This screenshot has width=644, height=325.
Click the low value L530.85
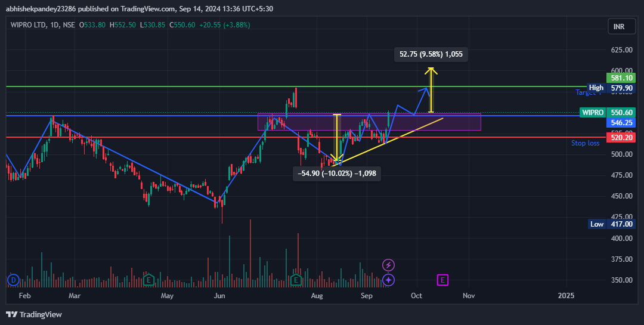tap(153, 25)
